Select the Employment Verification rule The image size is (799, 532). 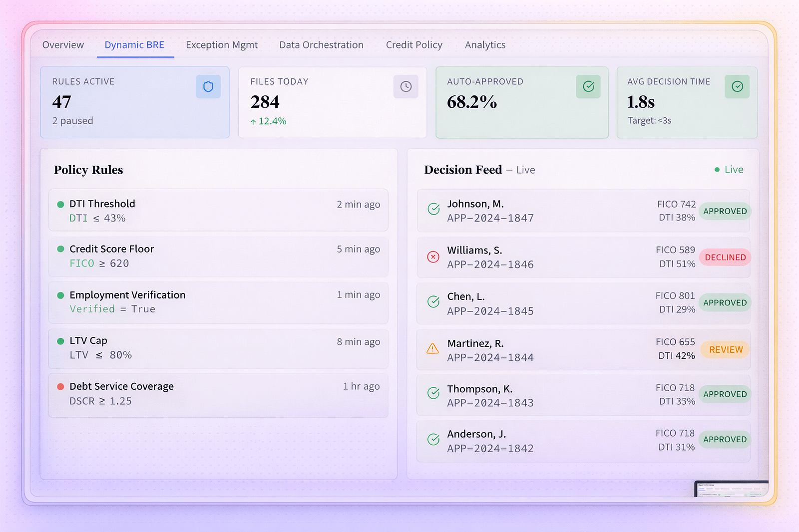218,302
